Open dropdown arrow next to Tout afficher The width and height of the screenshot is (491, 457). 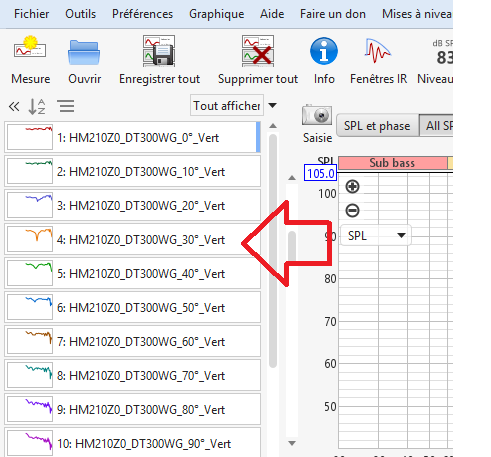(272, 105)
